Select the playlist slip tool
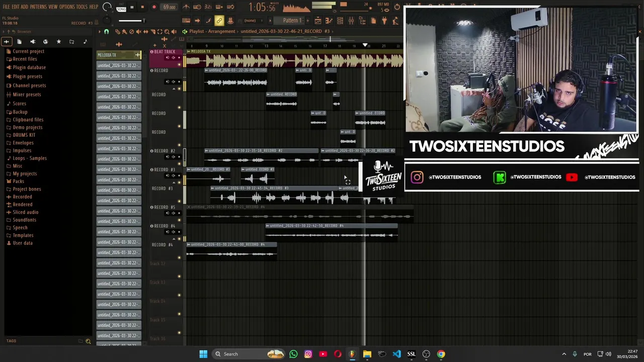The height and width of the screenshot is (362, 644). click(145, 32)
